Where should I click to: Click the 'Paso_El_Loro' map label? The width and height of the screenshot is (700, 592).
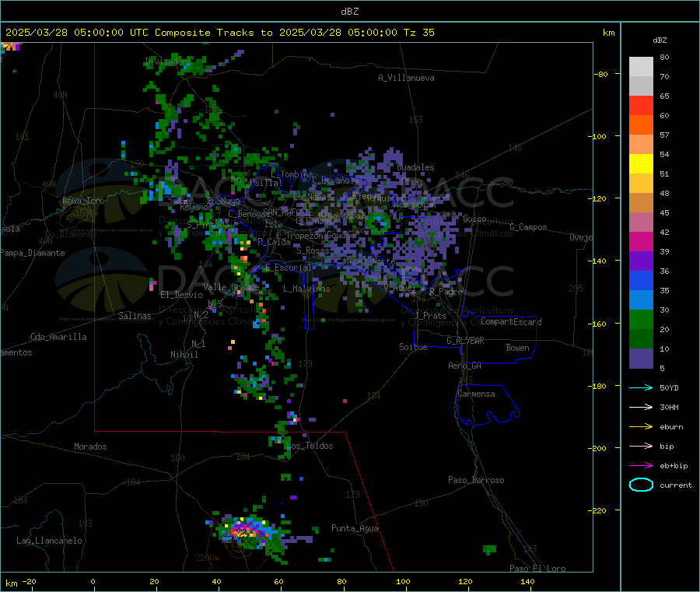(x=537, y=569)
